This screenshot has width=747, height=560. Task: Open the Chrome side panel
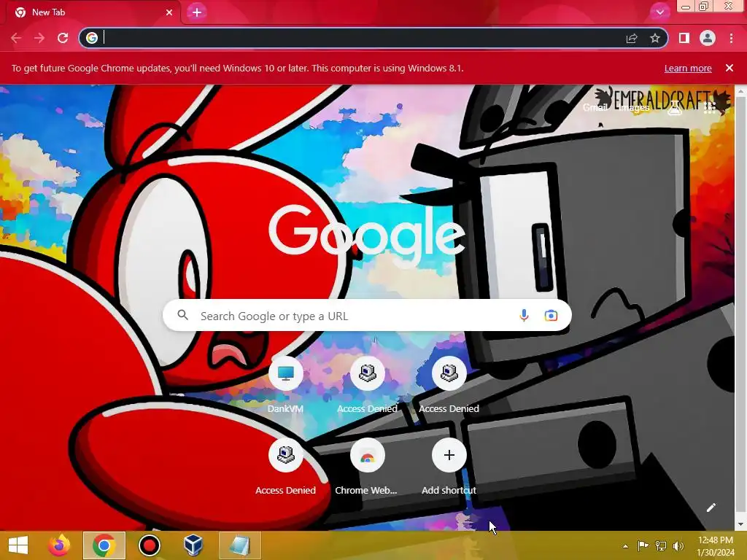(x=684, y=38)
